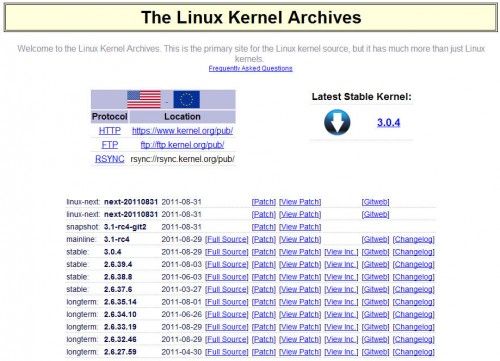Click the European Union flag icon
The image size is (500, 361).
[187, 99]
